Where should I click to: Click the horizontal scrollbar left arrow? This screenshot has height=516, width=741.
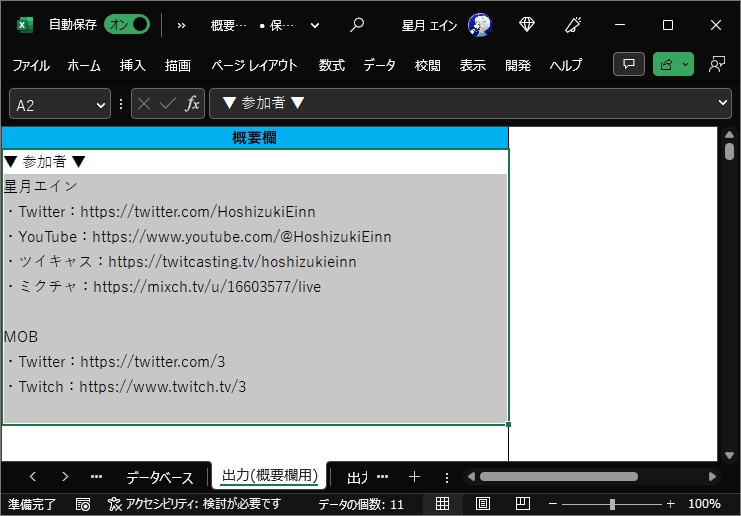click(471, 476)
